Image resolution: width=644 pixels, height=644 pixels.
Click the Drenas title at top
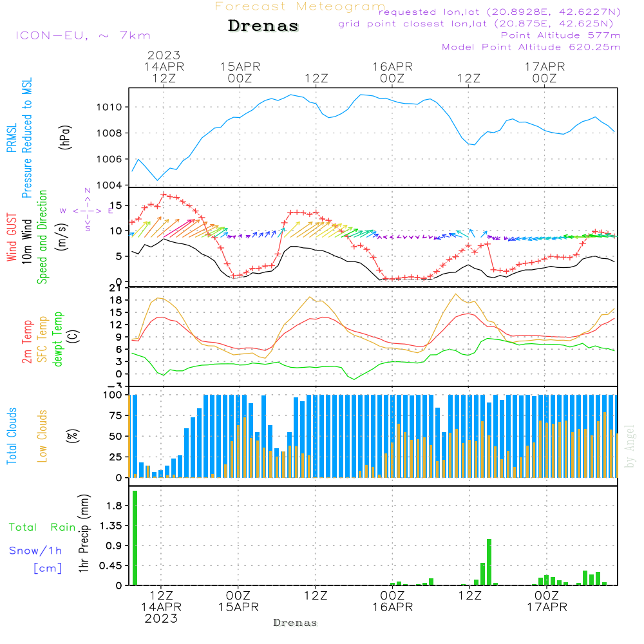tap(263, 26)
